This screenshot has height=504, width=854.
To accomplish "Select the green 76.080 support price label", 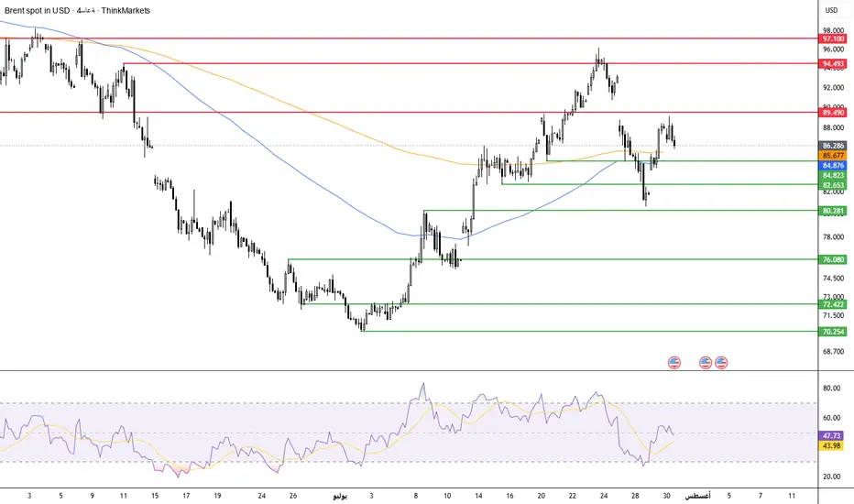I will click(x=833, y=260).
